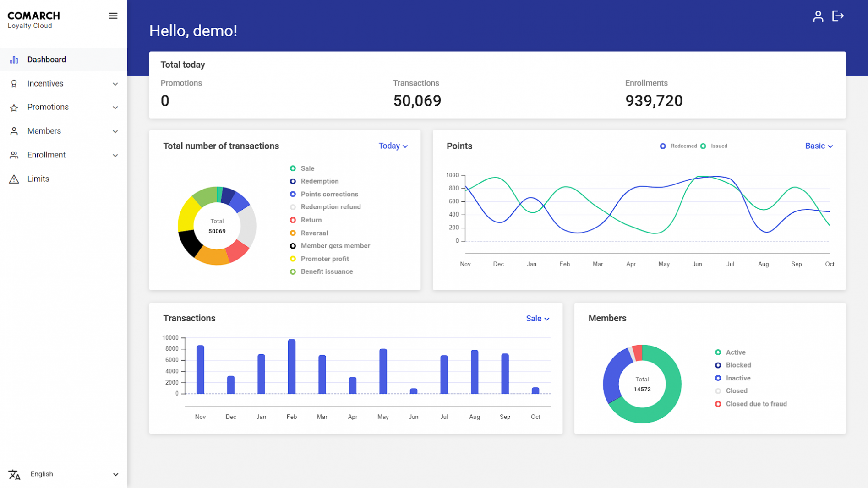Open the Sale transactions type dropdown

[537, 319]
